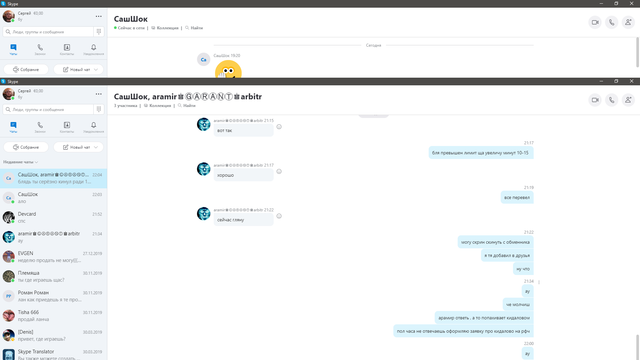This screenshot has height=360, width=640.
Task: Start video call in top СашШок window
Action: tap(595, 22)
